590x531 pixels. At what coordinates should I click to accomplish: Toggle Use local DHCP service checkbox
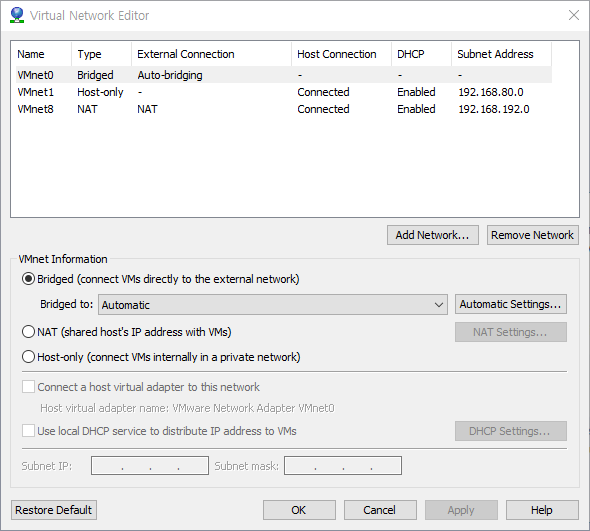(29, 431)
